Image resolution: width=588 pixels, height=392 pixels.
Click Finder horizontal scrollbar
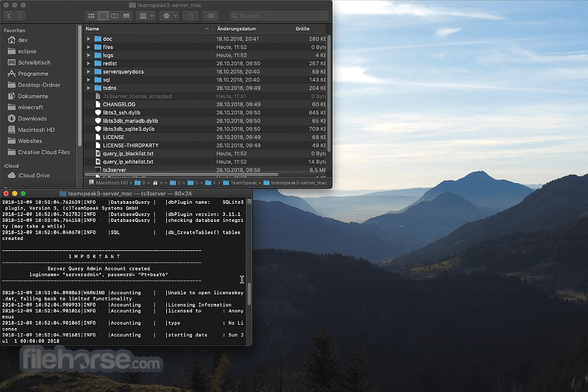coord(182,175)
